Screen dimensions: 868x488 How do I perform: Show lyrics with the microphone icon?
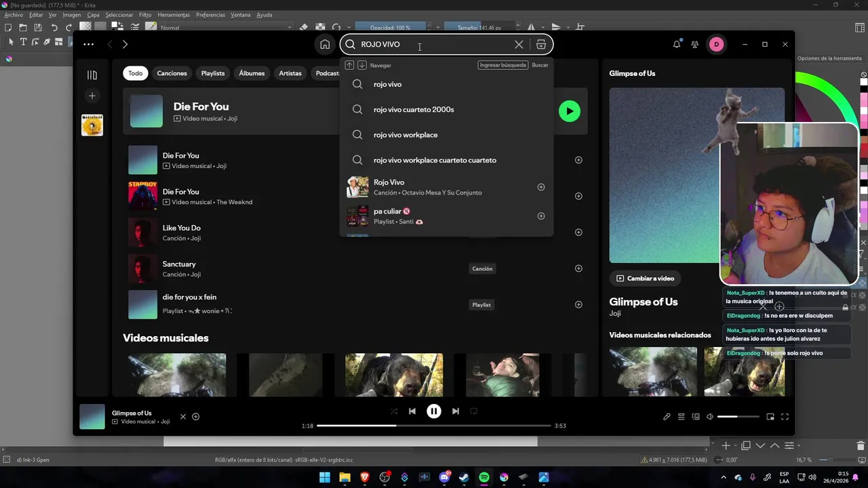[x=667, y=417]
